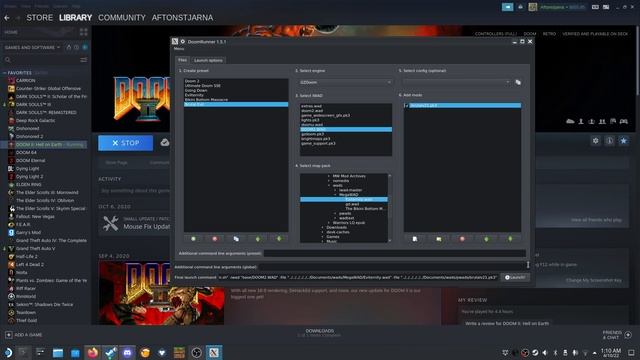The width and height of the screenshot is (640, 360).
Task: Open the Games and Software dropdown
Action: [x=32, y=47]
